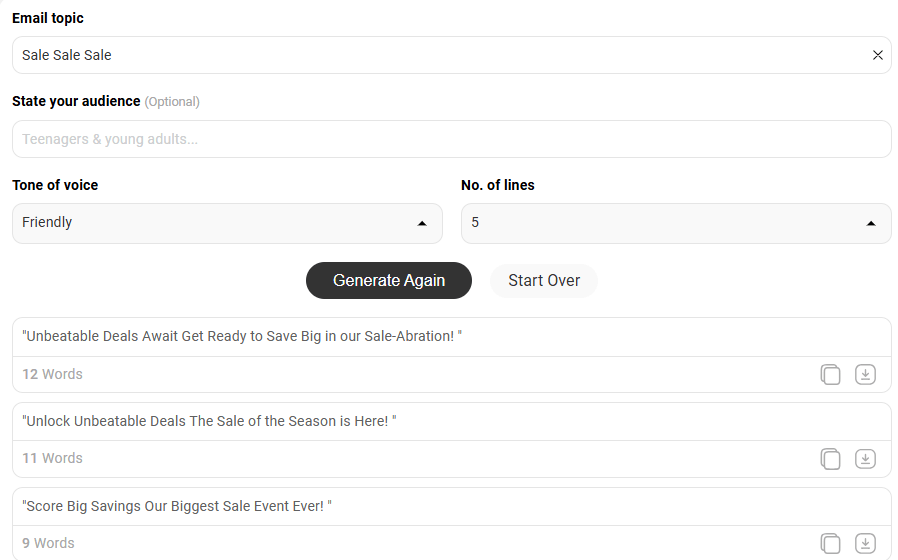Select the Score Big Savings subject text
This screenshot has width=898, height=560.
pyautogui.click(x=176, y=506)
